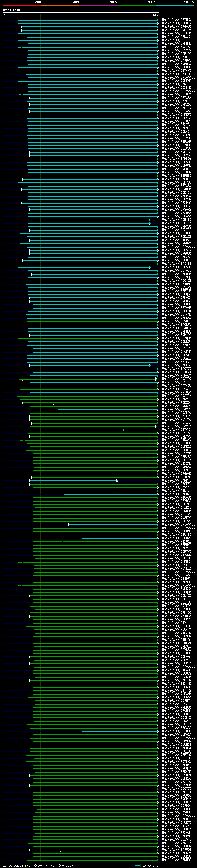Select the hit label UniRef100_Q749H7
197x868 pixels.
(177, 474)
